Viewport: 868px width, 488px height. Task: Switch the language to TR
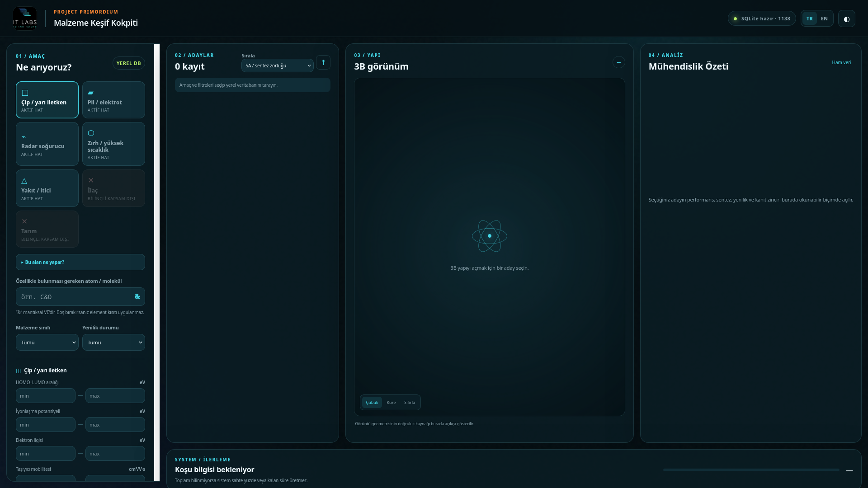tap(809, 19)
